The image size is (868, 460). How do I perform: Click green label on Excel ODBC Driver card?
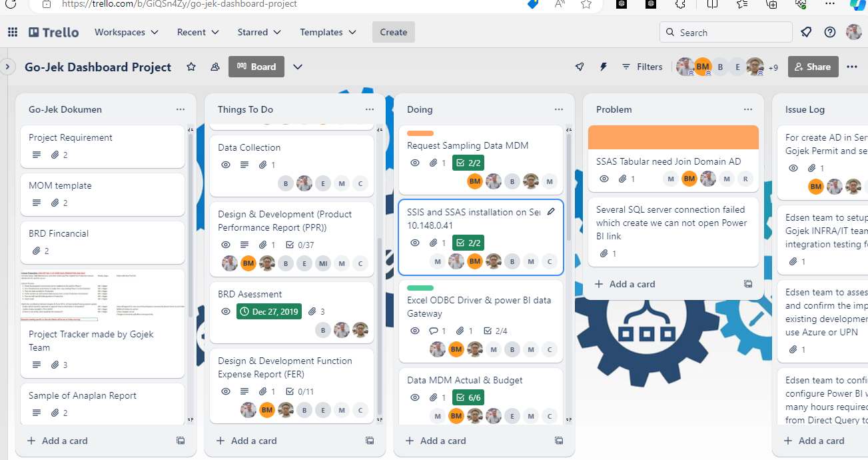[x=420, y=288]
